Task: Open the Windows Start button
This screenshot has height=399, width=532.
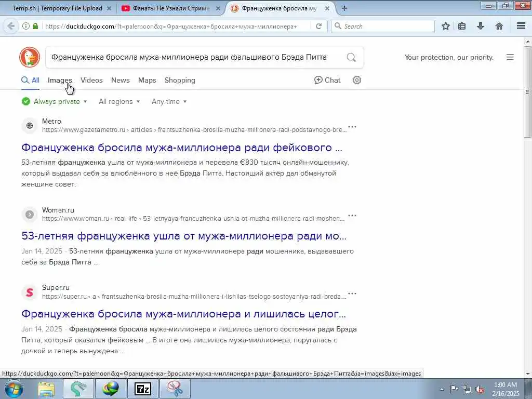Action: [x=14, y=389]
